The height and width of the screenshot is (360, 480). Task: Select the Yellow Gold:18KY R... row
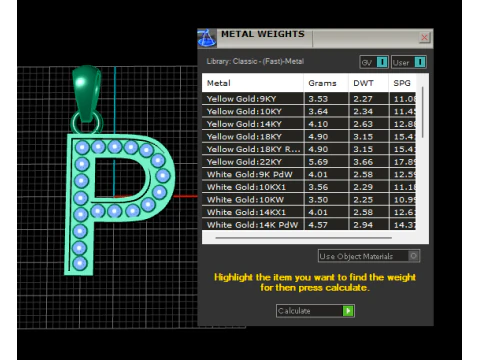309,149
